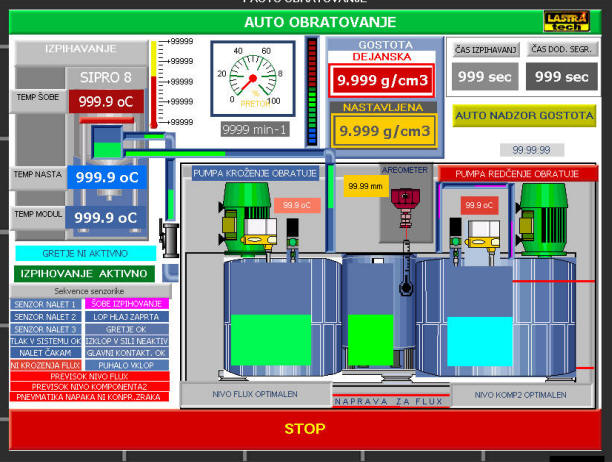The width and height of the screenshot is (612, 462).
Task: Click the Pretok flow gauge dial
Action: point(255,79)
